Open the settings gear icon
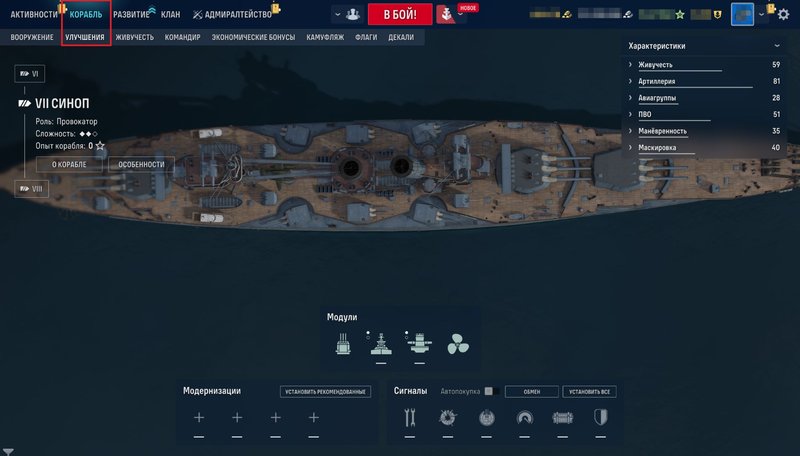This screenshot has height=456, width=800. click(x=783, y=14)
